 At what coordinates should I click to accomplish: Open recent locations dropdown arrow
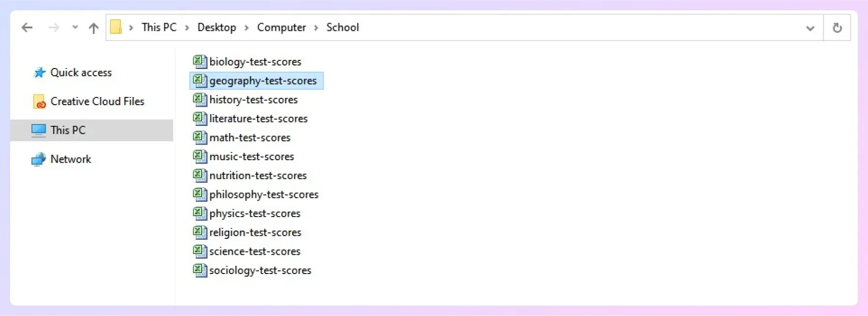pos(75,27)
